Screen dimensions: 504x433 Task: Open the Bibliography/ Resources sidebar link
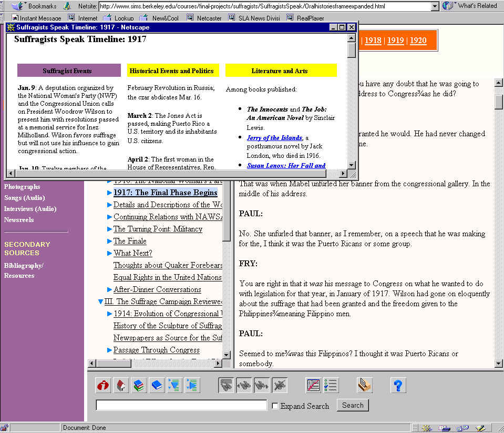coord(24,270)
